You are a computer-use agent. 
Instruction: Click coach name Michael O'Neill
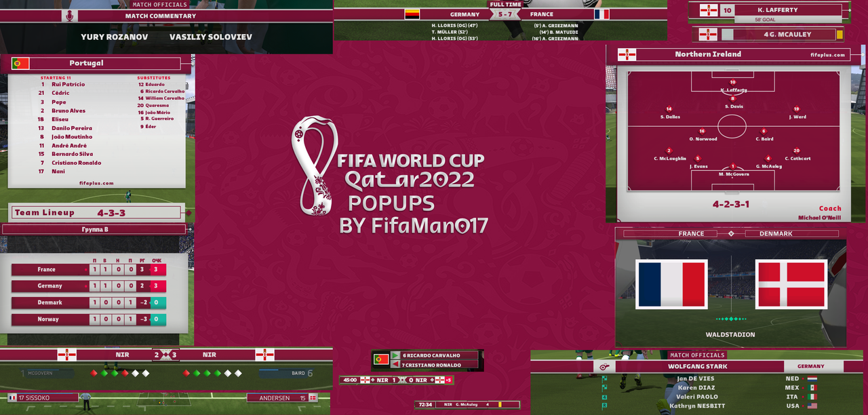coord(820,218)
